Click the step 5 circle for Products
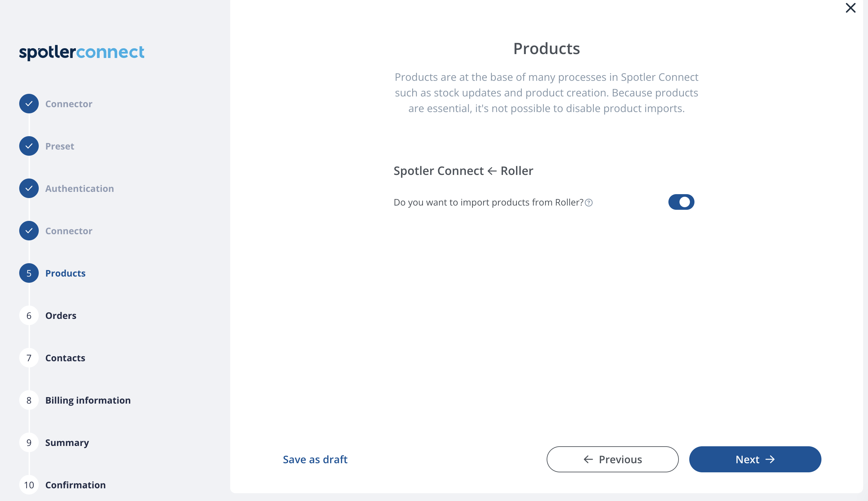868x501 pixels. (x=29, y=273)
